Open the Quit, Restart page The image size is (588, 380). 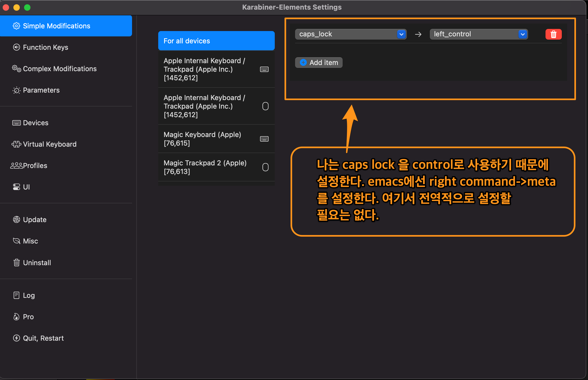(x=43, y=338)
